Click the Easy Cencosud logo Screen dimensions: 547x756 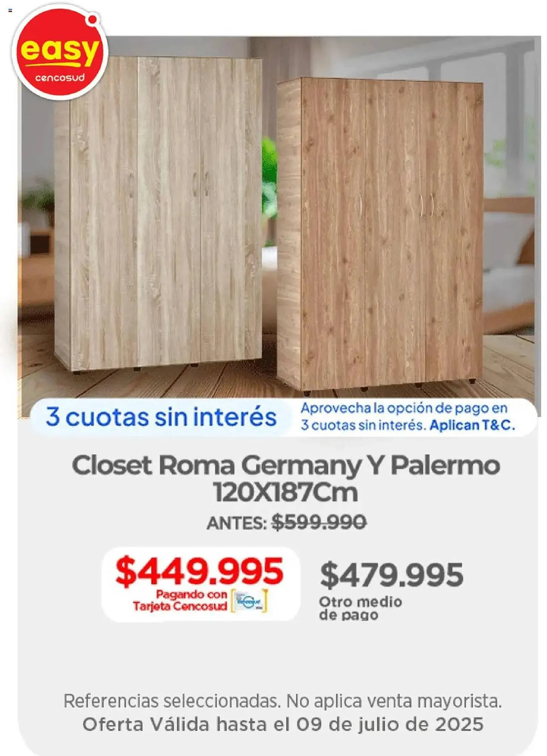60,53
